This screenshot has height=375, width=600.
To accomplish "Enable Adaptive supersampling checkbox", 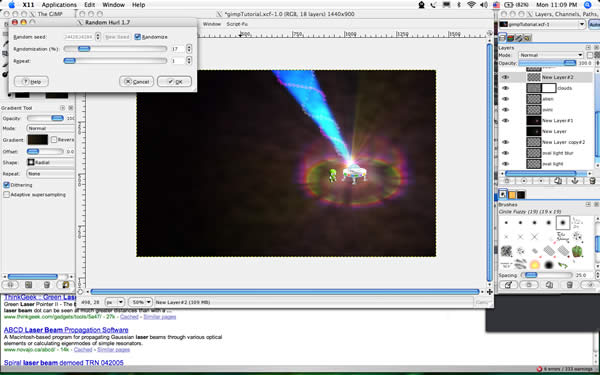I will (x=7, y=195).
